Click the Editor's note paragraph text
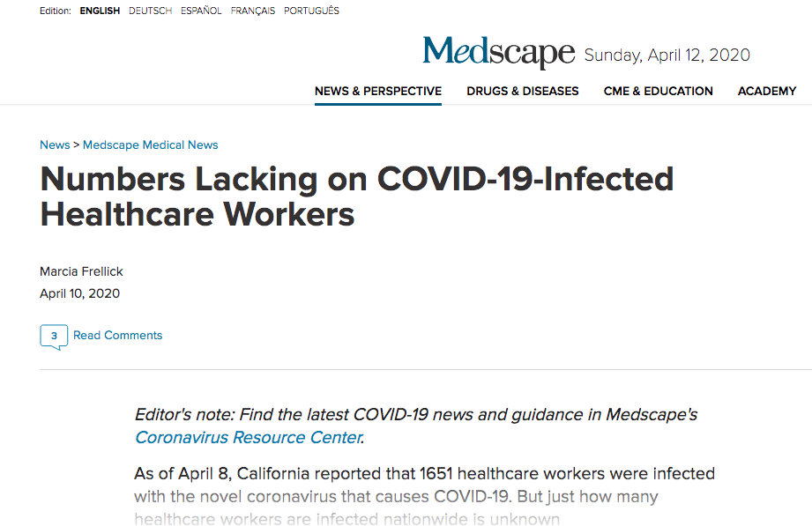812x526 pixels. (415, 414)
